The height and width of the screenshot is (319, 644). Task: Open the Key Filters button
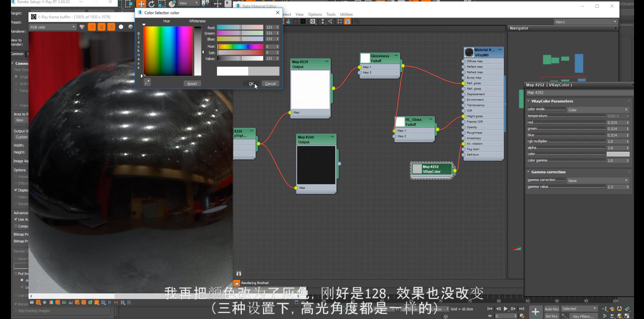tap(583, 316)
